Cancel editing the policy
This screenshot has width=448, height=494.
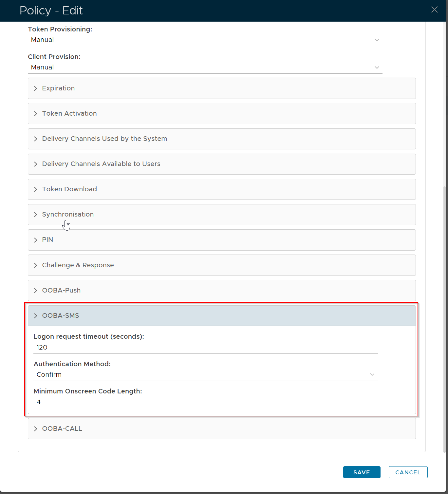[x=408, y=472]
